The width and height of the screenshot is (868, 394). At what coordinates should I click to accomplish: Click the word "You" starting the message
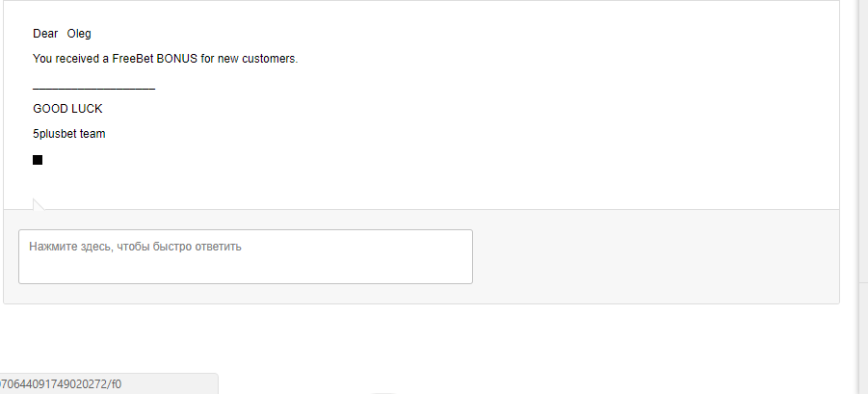(x=42, y=59)
